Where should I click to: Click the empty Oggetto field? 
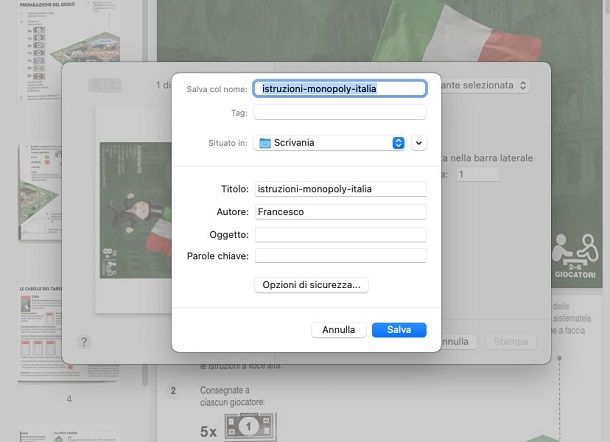point(341,235)
